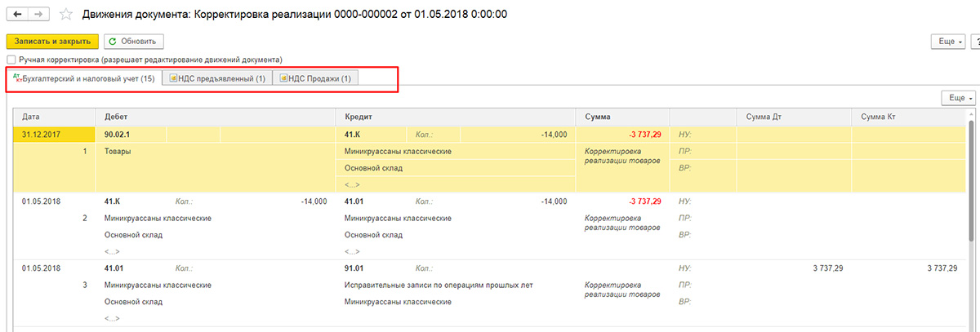
Task: Click the Дт/Кт icon on the accounting tab
Action: click(18, 78)
